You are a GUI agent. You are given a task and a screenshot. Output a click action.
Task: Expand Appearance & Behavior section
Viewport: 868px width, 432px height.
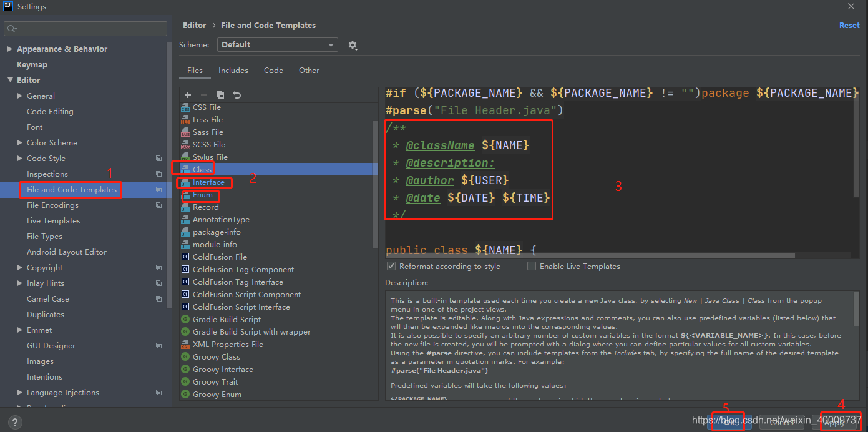click(x=10, y=49)
